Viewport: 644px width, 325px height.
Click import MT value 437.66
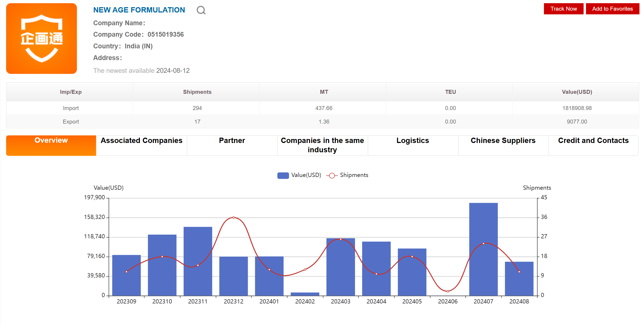coord(324,108)
